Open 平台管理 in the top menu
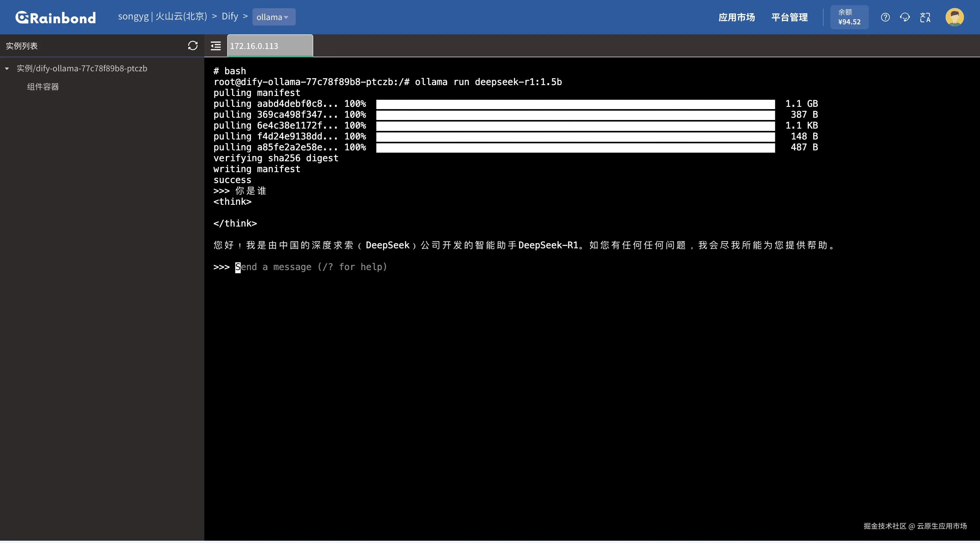The image size is (980, 543). tap(789, 17)
